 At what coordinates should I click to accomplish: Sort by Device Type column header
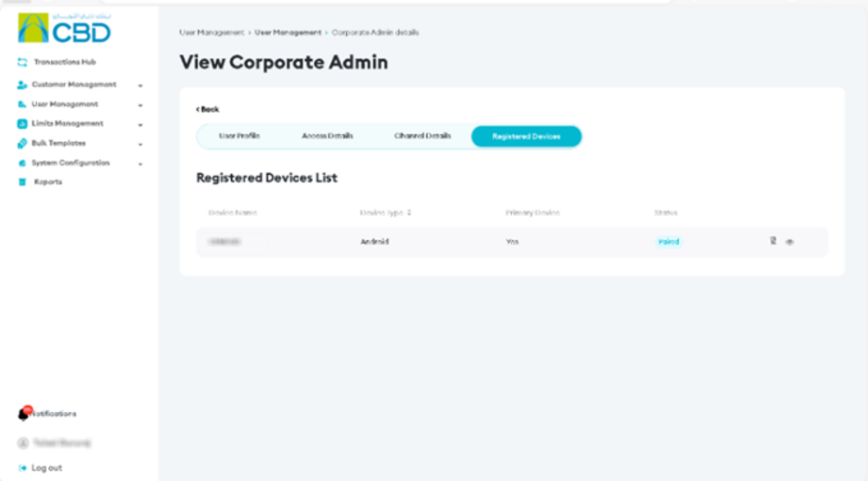pyautogui.click(x=385, y=213)
